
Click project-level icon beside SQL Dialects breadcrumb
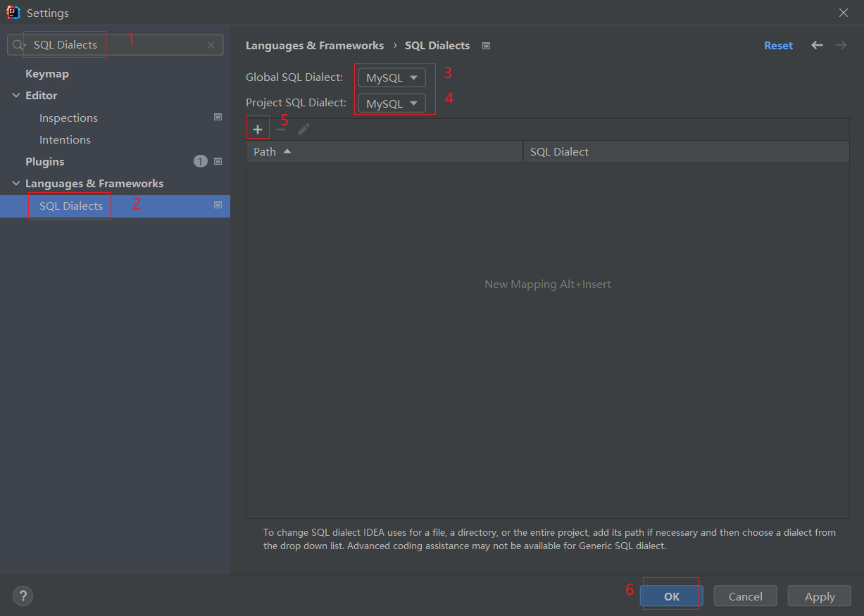pos(486,46)
